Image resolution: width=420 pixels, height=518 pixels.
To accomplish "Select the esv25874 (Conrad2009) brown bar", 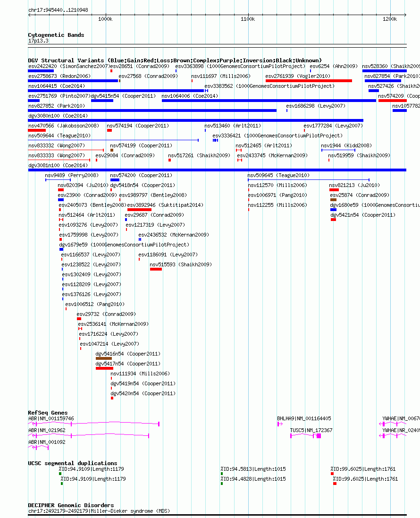I will (x=334, y=200).
